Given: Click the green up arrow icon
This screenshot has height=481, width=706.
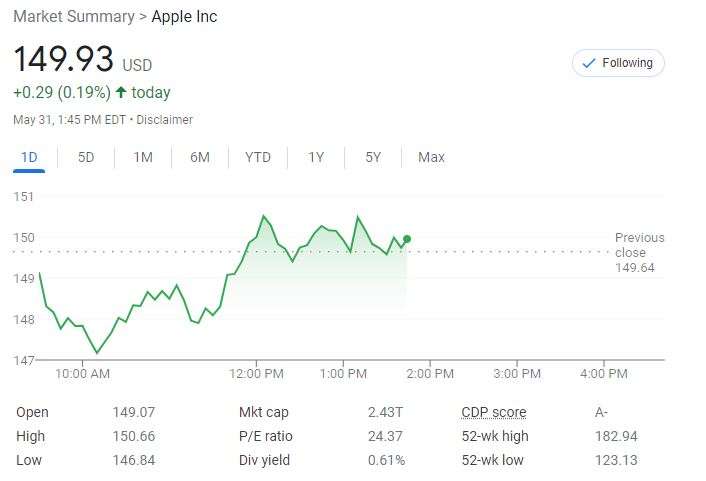Looking at the screenshot, I should click(x=121, y=93).
